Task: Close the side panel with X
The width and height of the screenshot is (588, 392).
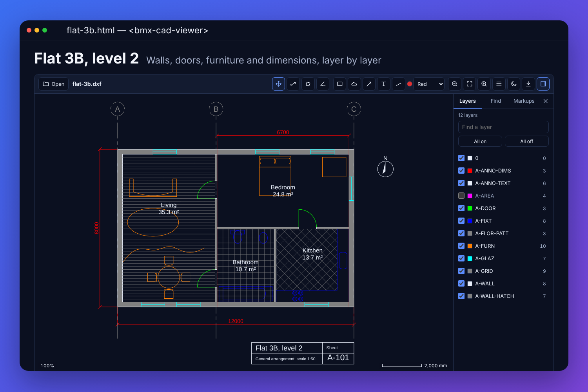Action: tap(546, 101)
